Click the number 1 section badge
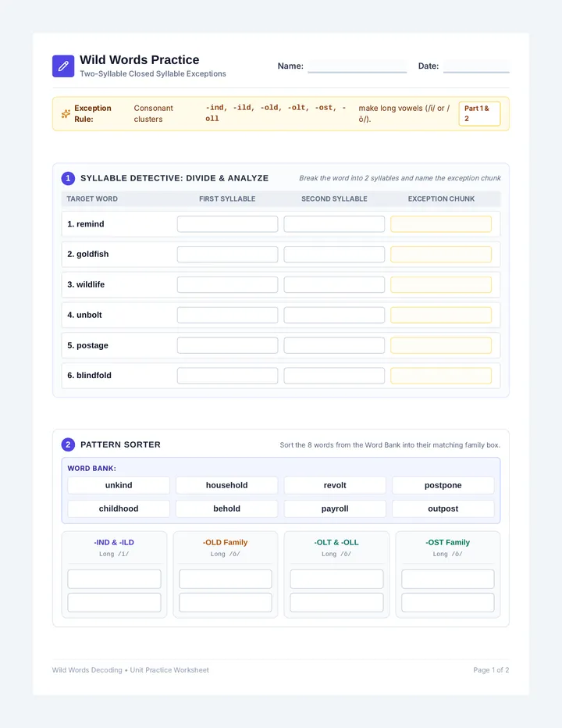Screen dimensions: 562x728 coord(68,178)
